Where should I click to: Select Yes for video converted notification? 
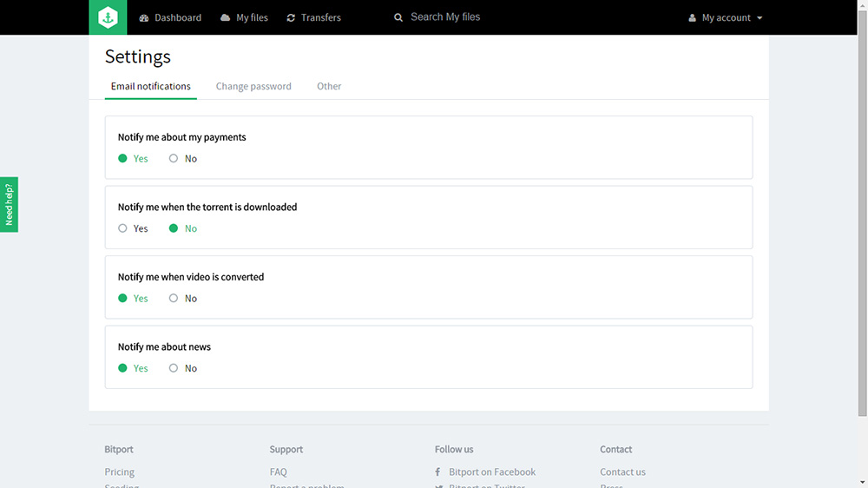[122, 298]
